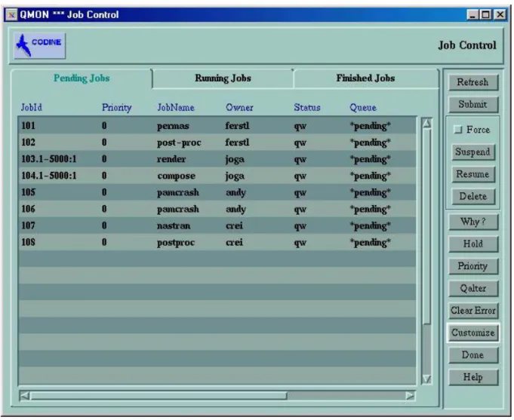
Task: Click the horizontal scrollbar right arrow
Action: click(x=410, y=396)
